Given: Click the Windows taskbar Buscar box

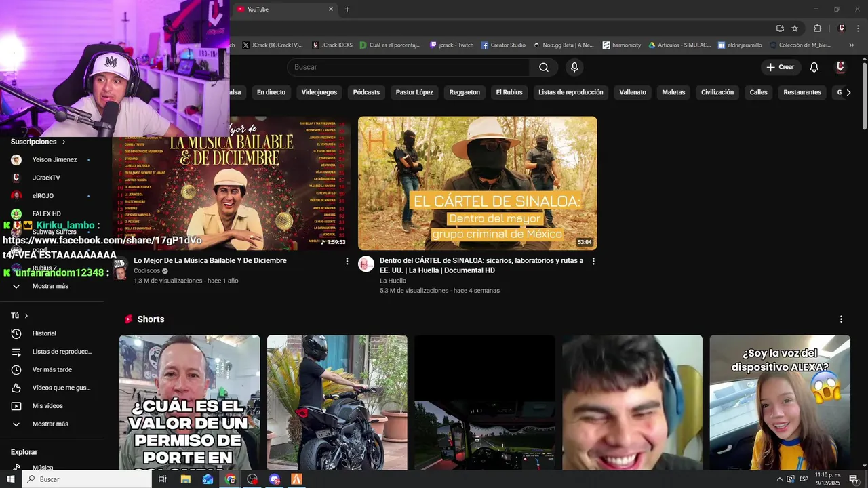Looking at the screenshot, I should click(x=86, y=479).
